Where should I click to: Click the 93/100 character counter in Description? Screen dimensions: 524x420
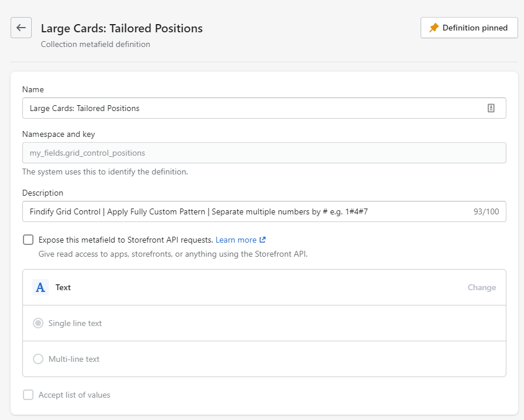488,211
